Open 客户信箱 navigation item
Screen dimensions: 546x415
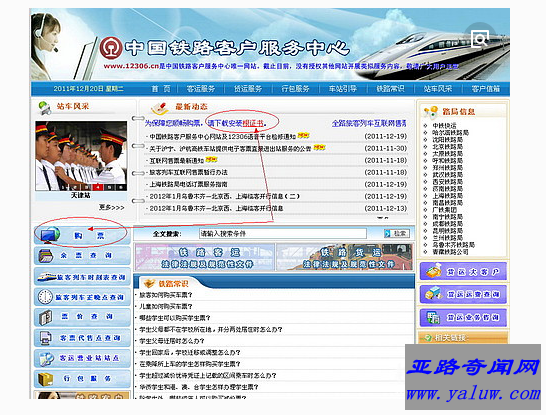pos(485,89)
